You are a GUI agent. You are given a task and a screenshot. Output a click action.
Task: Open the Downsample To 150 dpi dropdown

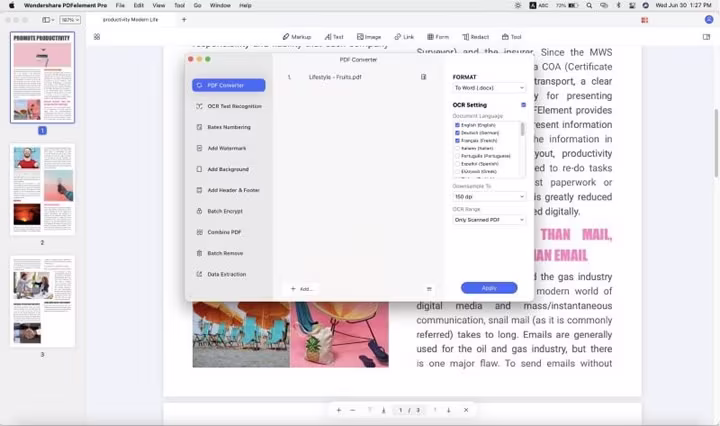tap(489, 196)
